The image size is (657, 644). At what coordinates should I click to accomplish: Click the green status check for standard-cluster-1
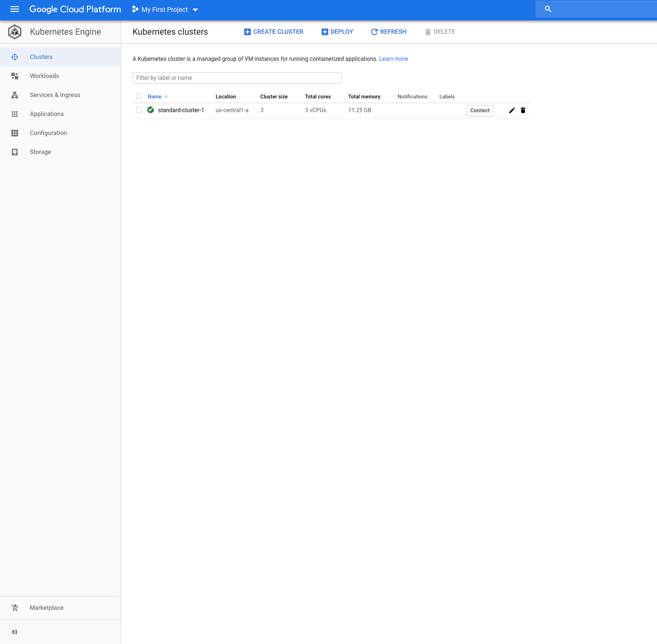(x=151, y=110)
